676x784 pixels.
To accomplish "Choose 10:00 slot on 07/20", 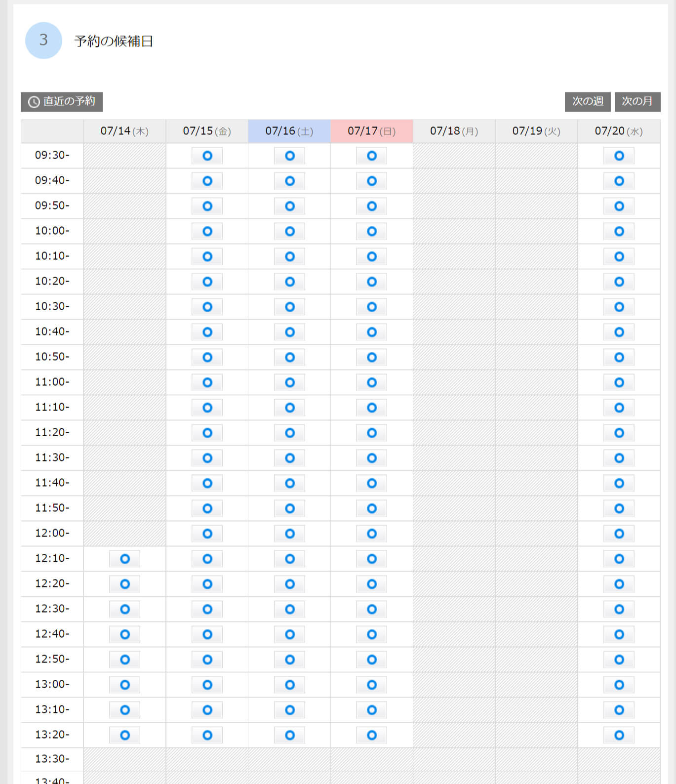I will click(x=619, y=232).
